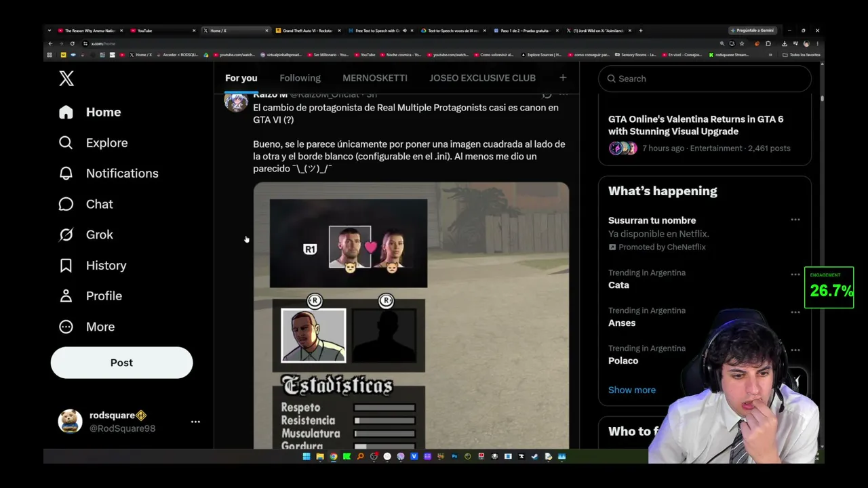Open the tweet author's avatar
Screen dimensions: 868x488
click(236, 101)
